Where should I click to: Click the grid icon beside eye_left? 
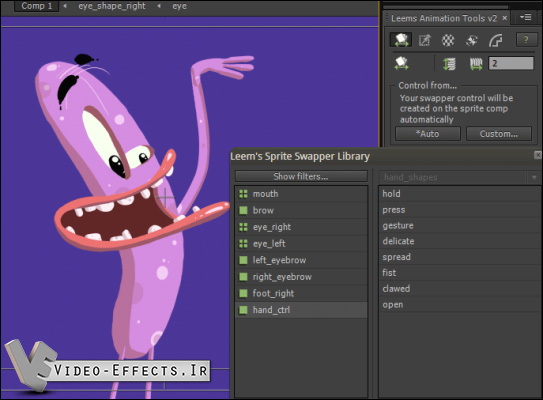point(243,244)
